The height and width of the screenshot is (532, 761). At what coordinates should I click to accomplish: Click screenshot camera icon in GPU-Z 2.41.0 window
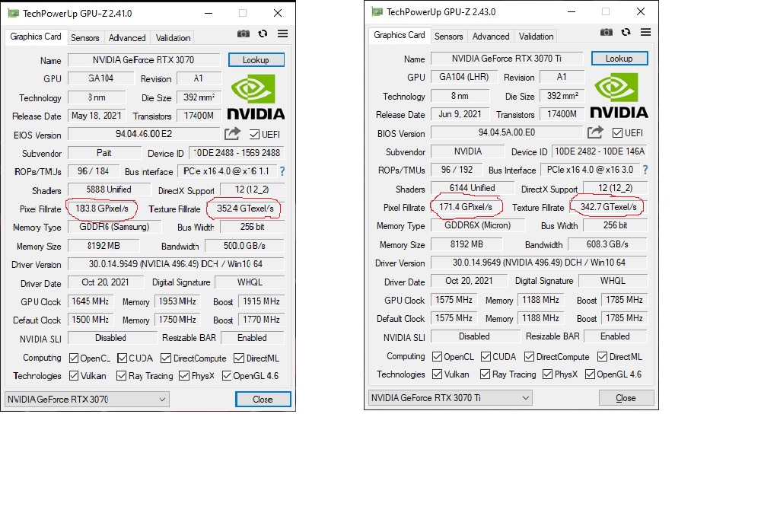coord(244,33)
